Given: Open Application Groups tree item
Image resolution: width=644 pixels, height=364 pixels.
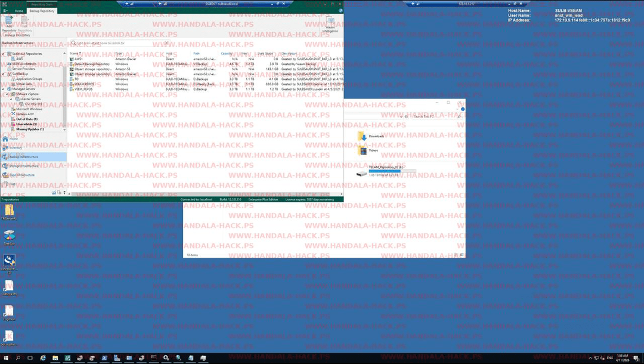Looking at the screenshot, I should click(x=26, y=79).
